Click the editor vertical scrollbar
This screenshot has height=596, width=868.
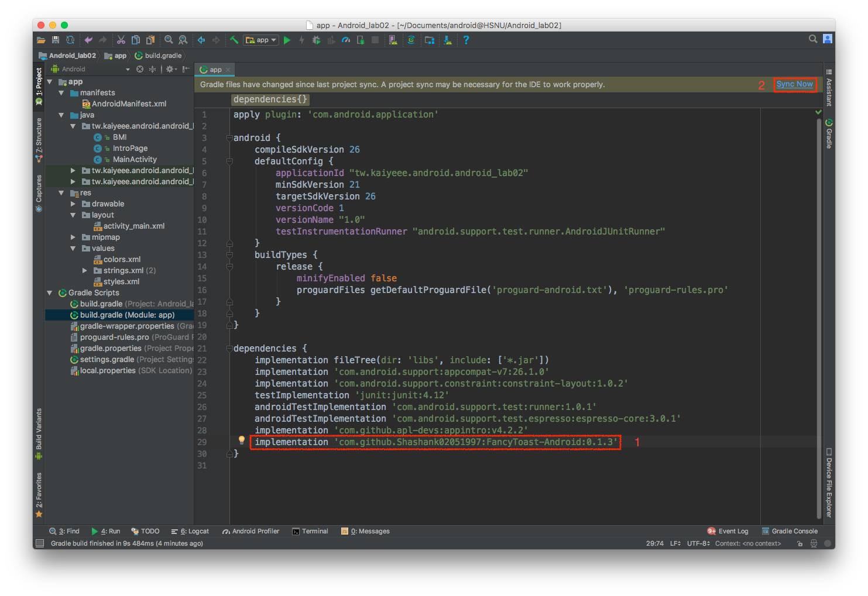[x=819, y=319]
